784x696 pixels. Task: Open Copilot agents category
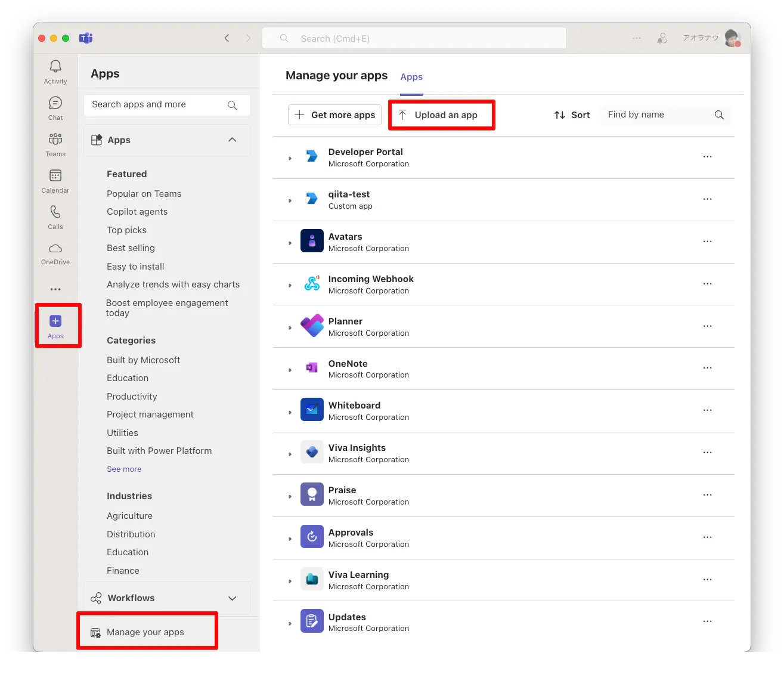(x=137, y=212)
